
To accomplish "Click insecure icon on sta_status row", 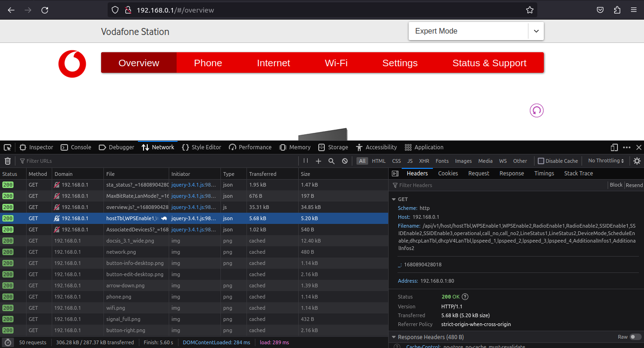I will [57, 185].
